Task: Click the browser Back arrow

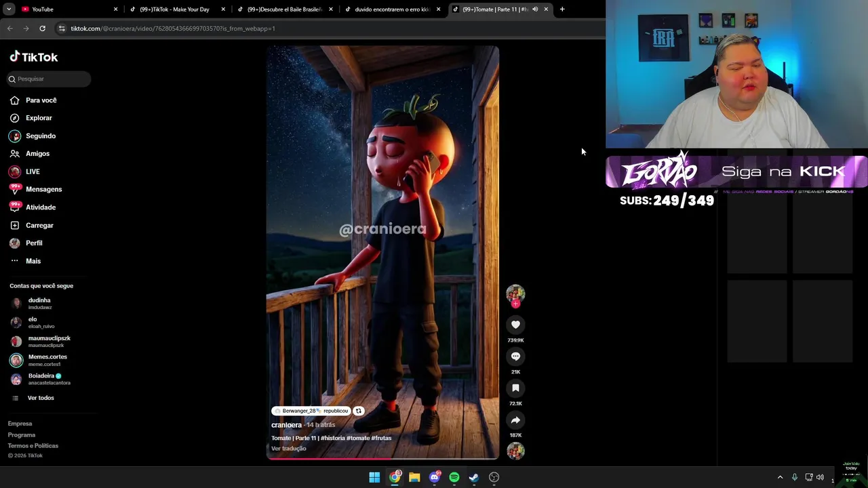Action: click(10, 28)
